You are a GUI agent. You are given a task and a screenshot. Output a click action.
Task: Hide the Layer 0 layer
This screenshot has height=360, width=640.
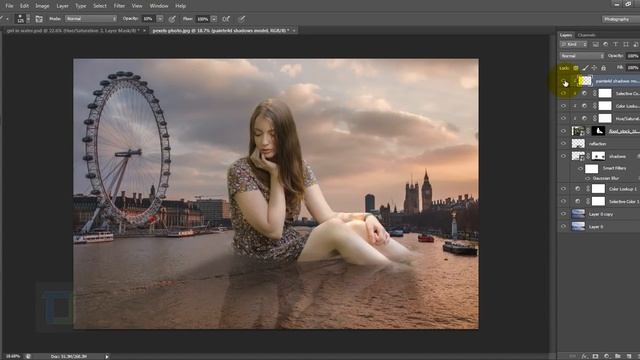tap(564, 227)
